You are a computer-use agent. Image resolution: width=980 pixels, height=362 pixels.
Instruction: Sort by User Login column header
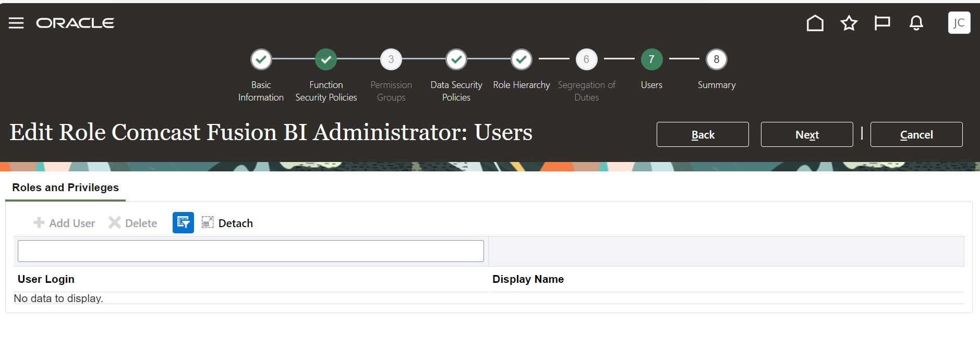click(x=46, y=279)
